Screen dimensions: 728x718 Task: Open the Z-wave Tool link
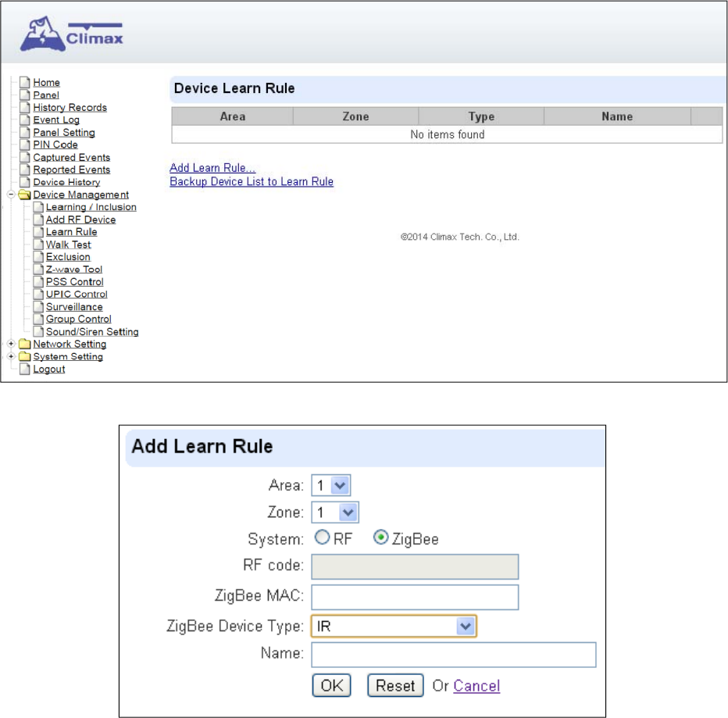[74, 270]
